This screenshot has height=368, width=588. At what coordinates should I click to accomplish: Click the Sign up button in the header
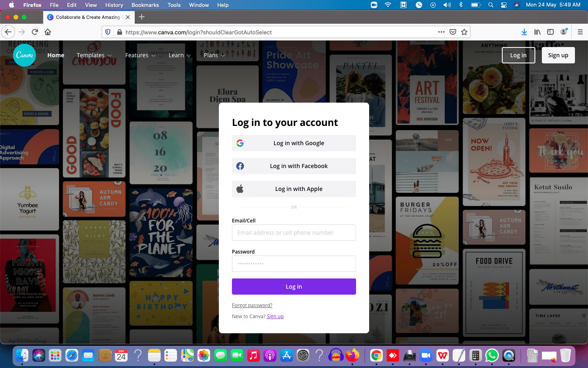[x=558, y=55]
